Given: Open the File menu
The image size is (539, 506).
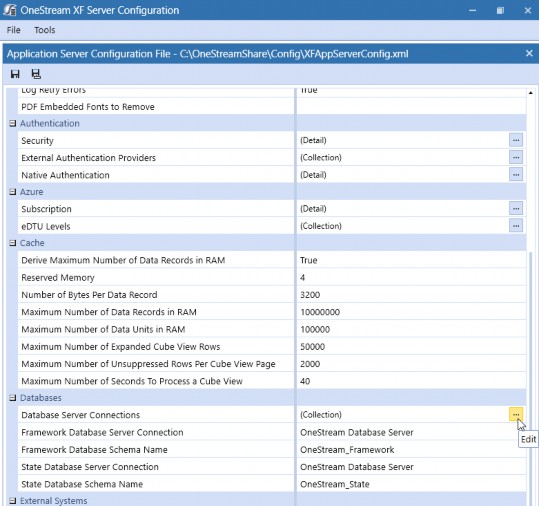Looking at the screenshot, I should [x=13, y=30].
